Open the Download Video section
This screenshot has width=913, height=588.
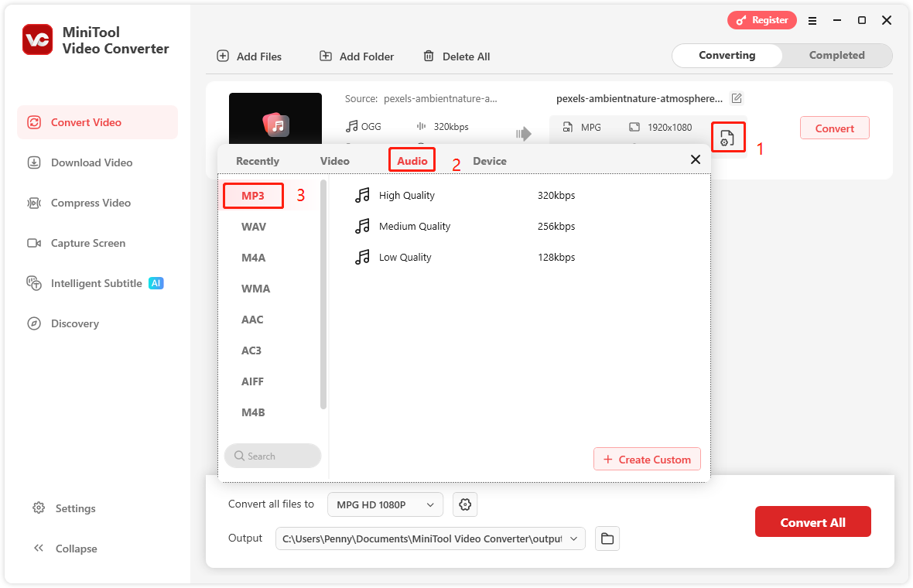[x=32, y=162]
